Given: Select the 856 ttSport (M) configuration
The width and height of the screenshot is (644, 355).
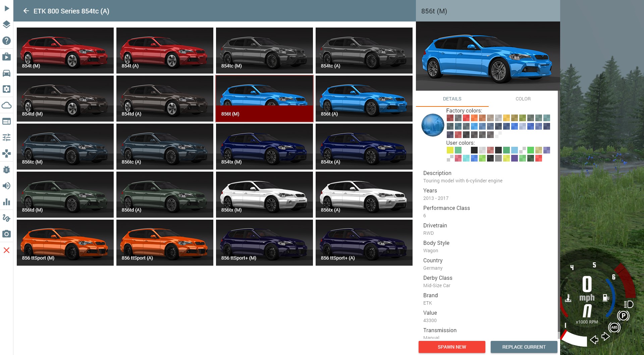Looking at the screenshot, I should (x=65, y=242).
